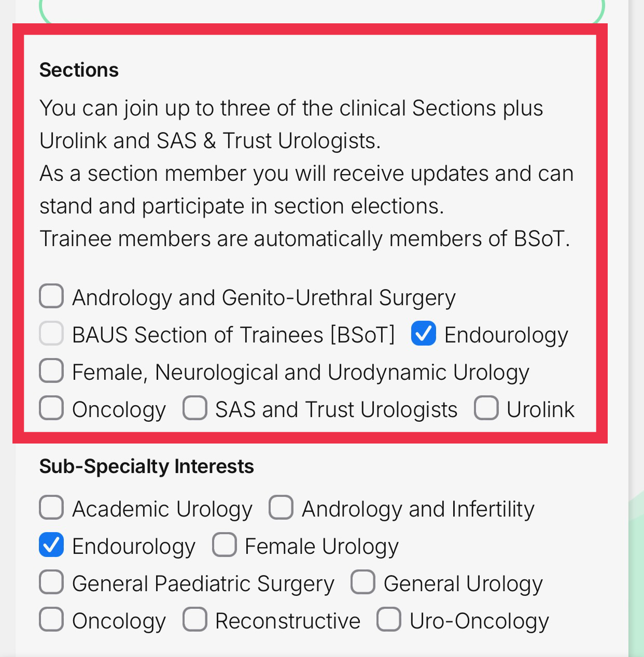This screenshot has height=657, width=644.
Task: Tick the Andrology and Genito-Urethral Surgery checkbox
Action: tap(51, 296)
